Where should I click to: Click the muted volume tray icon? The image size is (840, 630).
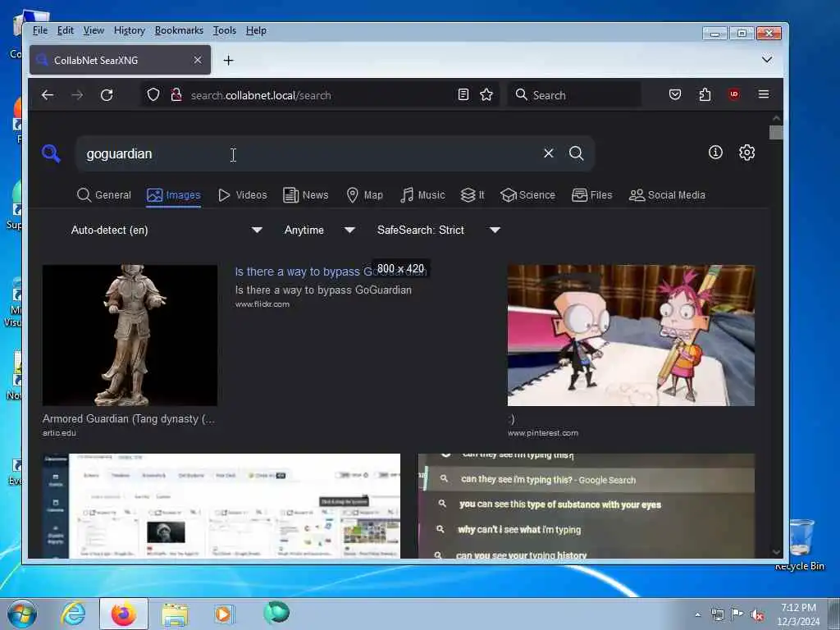(757, 614)
